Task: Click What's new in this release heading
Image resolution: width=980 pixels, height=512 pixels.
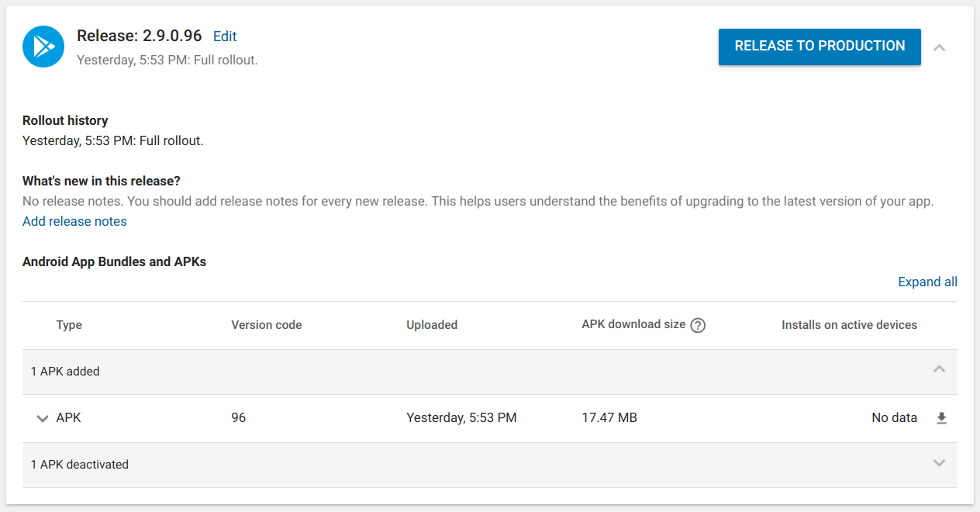Action: (102, 181)
